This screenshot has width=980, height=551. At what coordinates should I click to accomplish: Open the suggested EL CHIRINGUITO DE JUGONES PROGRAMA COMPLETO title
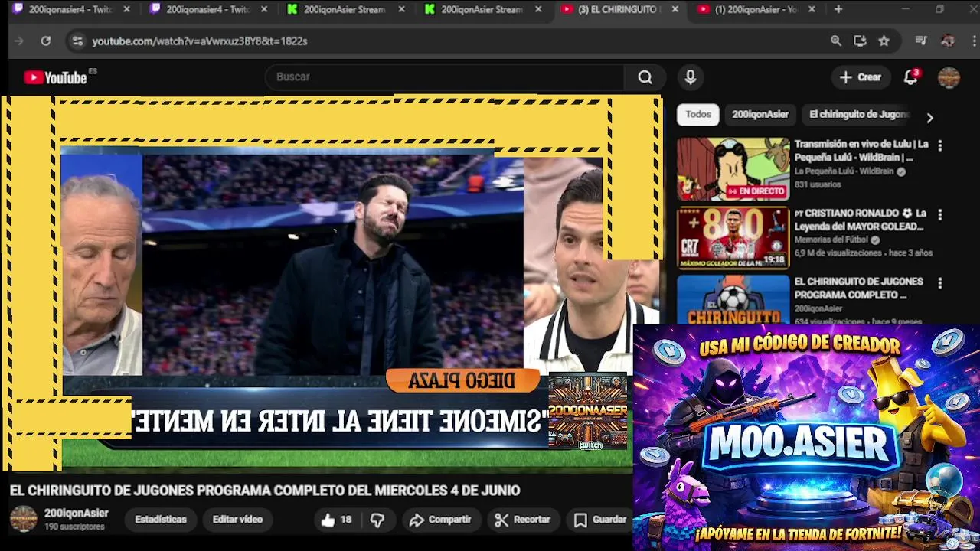click(858, 288)
